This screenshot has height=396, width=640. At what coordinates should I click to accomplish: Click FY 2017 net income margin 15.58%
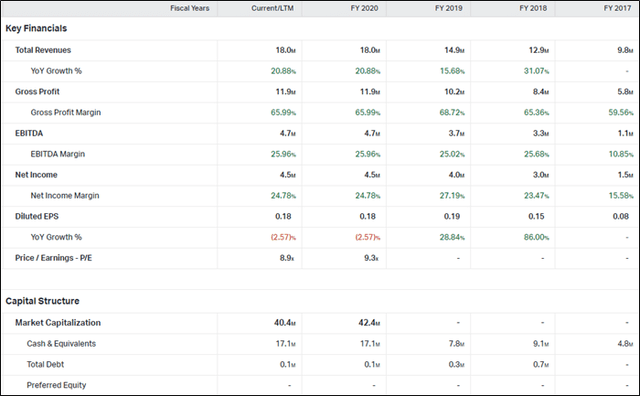tap(621, 196)
